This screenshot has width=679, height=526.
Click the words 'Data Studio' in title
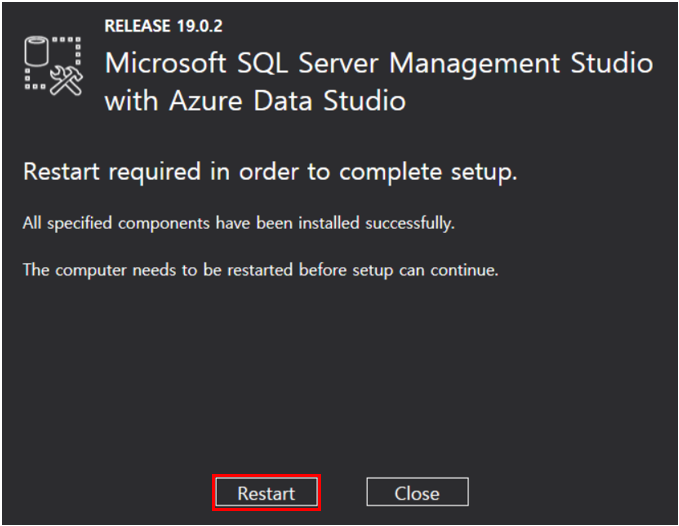tap(330, 100)
